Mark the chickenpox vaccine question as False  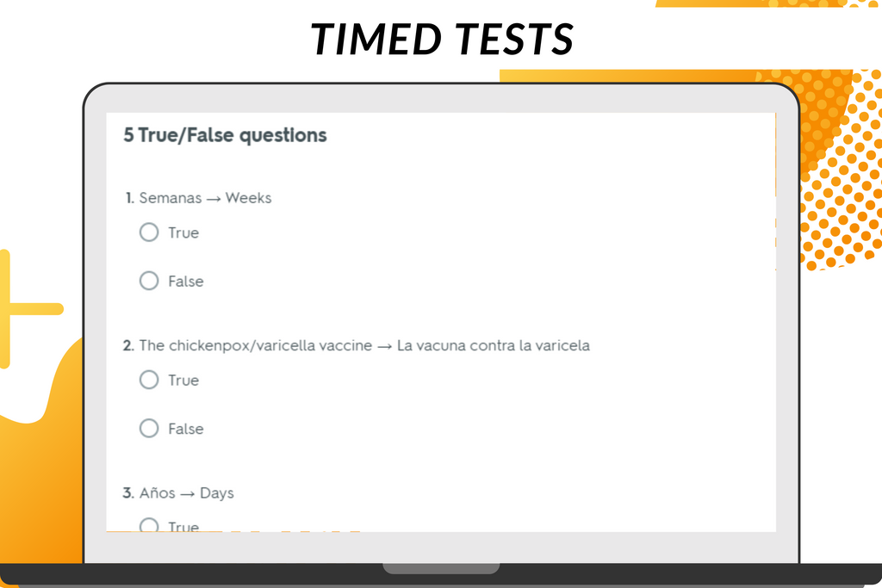[x=149, y=428]
